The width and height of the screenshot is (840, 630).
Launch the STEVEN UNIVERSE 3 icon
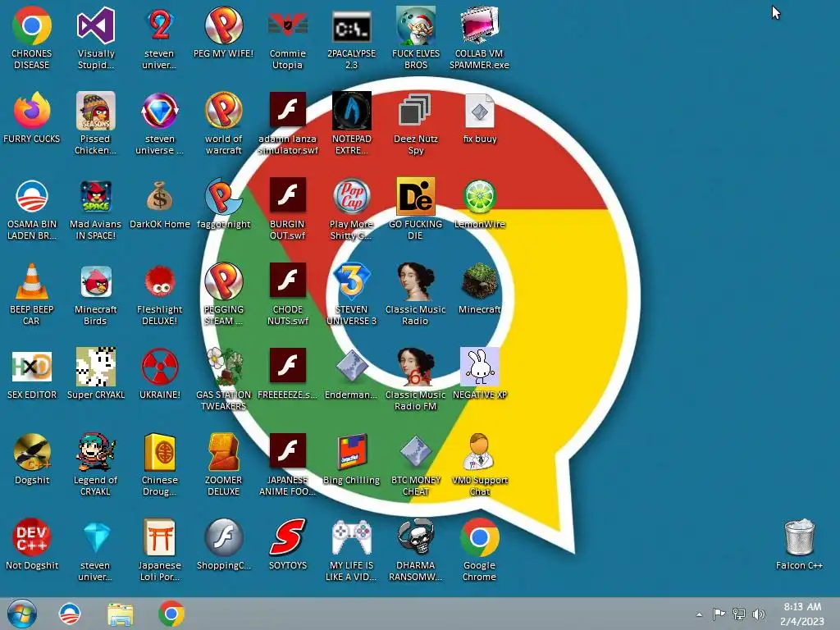pos(351,281)
